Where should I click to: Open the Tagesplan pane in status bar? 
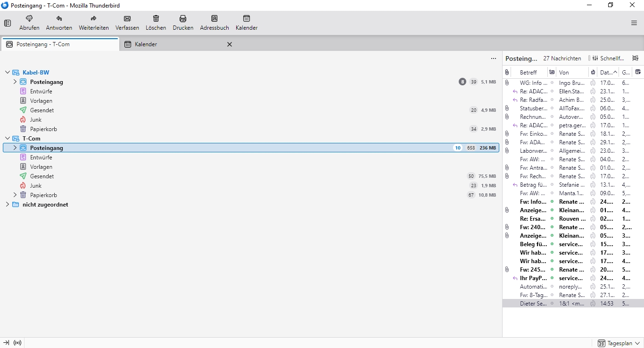pos(619,343)
